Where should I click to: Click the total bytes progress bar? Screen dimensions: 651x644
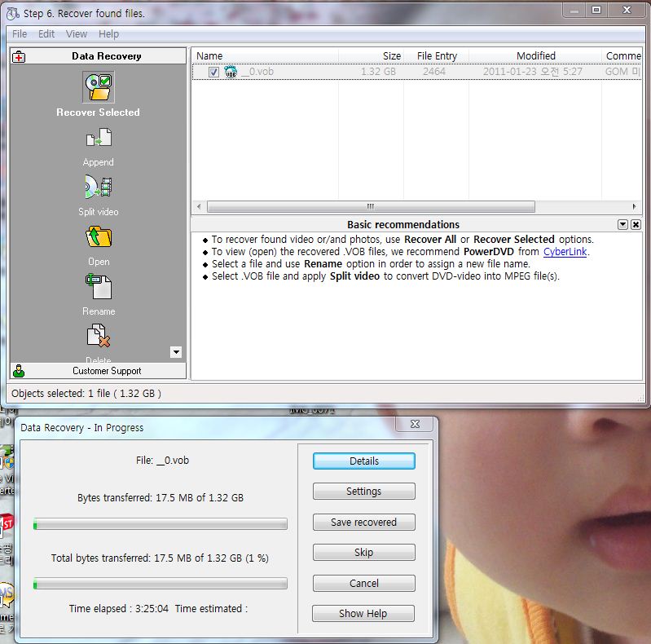(161, 584)
